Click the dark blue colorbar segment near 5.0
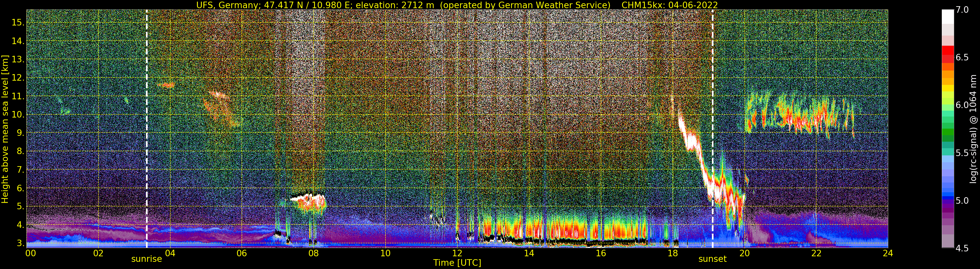The image size is (980, 269). (x=948, y=198)
